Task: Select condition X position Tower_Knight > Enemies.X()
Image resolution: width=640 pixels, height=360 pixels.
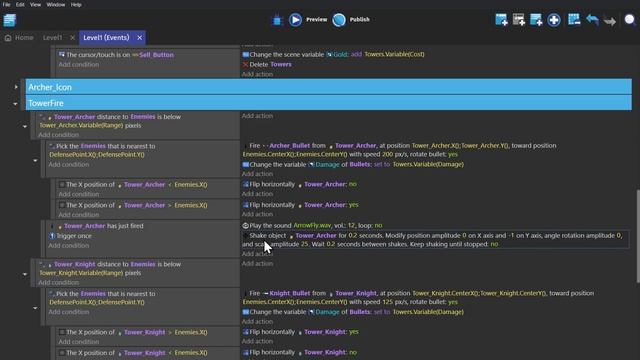Action: pos(133,332)
